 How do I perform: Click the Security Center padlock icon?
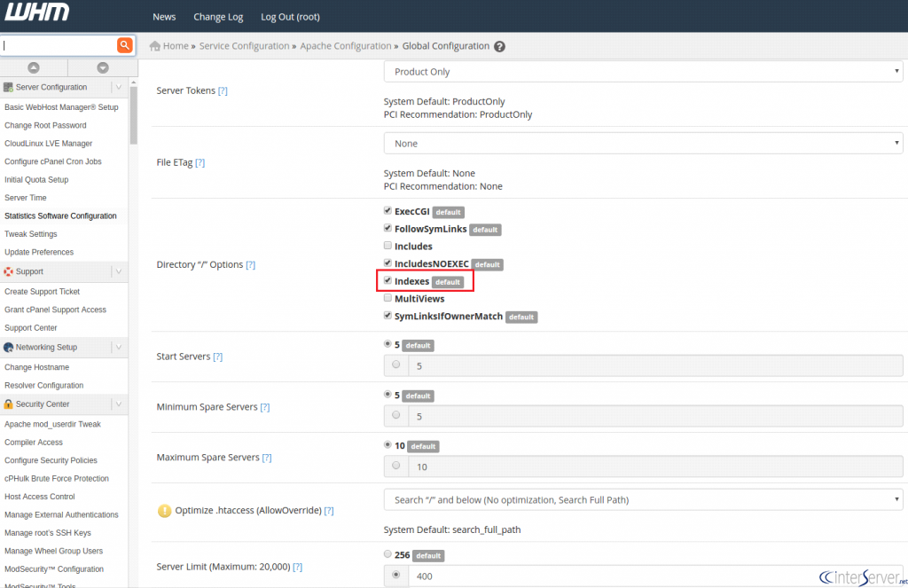click(8, 404)
